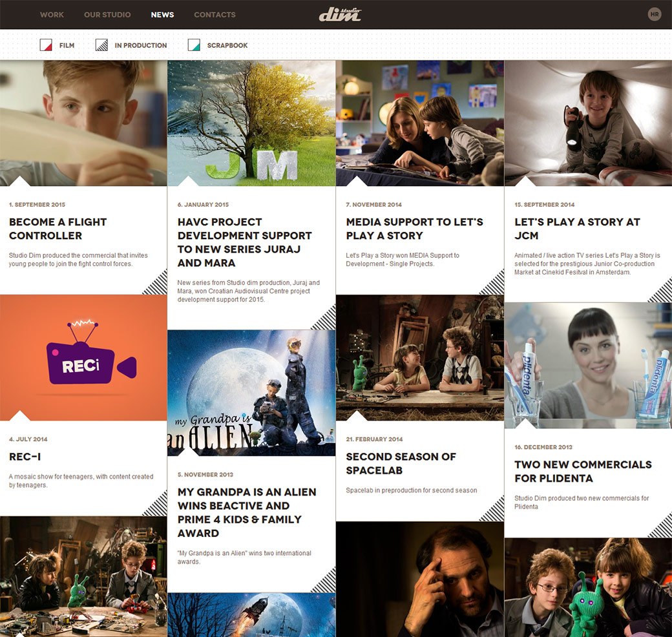Open My Grandpa is an Alien poster
This screenshot has height=637, width=672.
[251, 393]
